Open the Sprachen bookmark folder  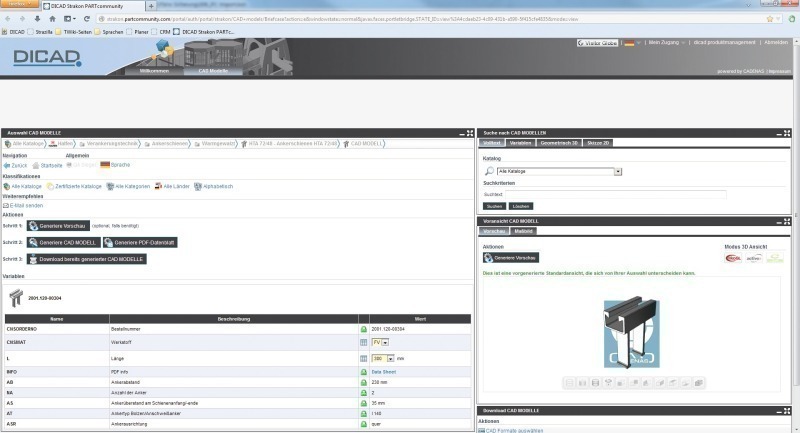coord(109,32)
